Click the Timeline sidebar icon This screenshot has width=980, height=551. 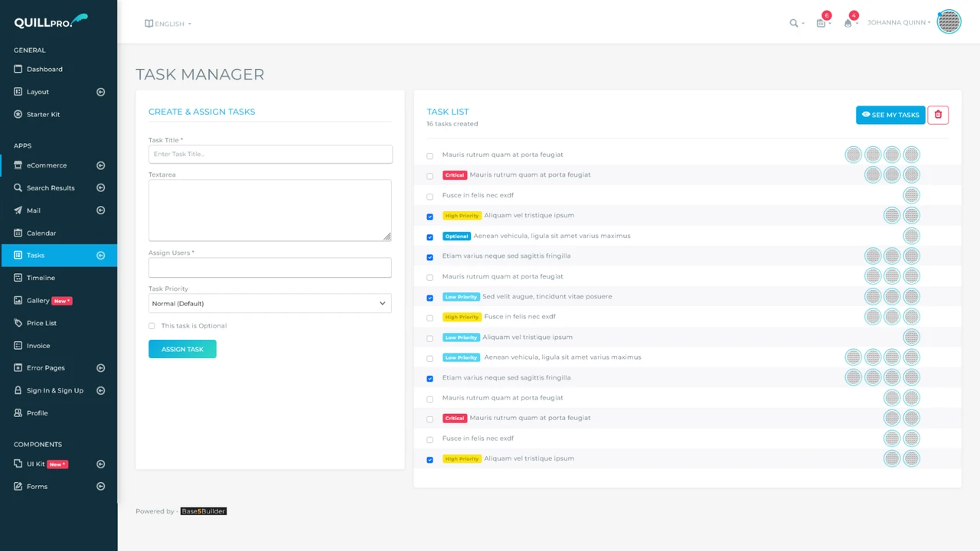(18, 278)
